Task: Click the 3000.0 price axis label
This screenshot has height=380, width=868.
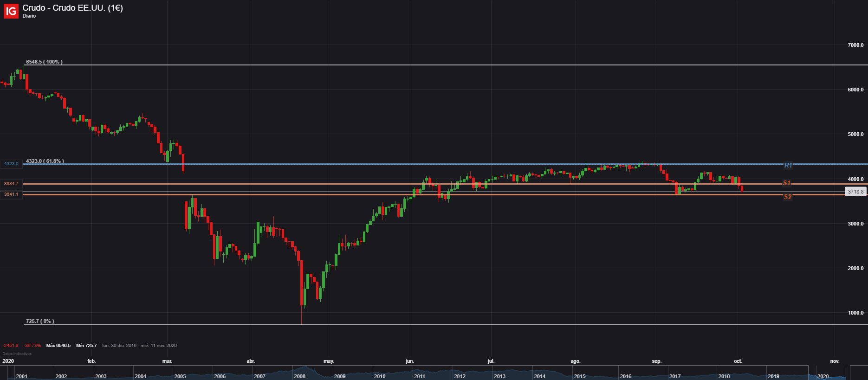Action: pyautogui.click(x=855, y=224)
